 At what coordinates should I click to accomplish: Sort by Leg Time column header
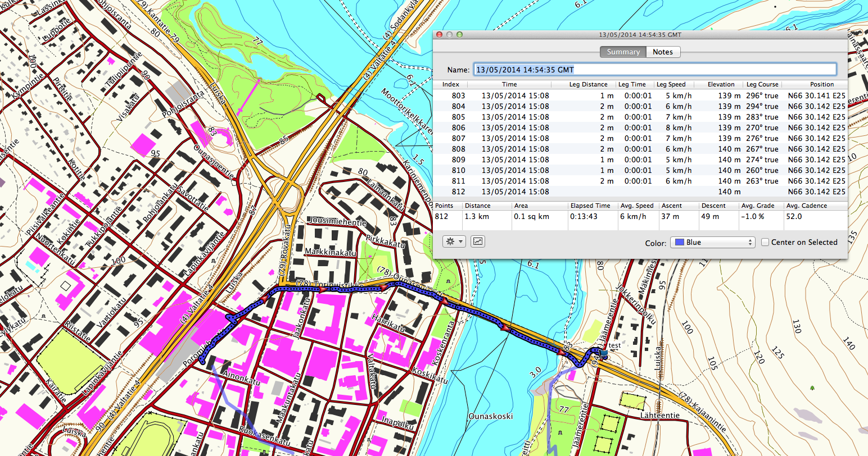tap(632, 84)
